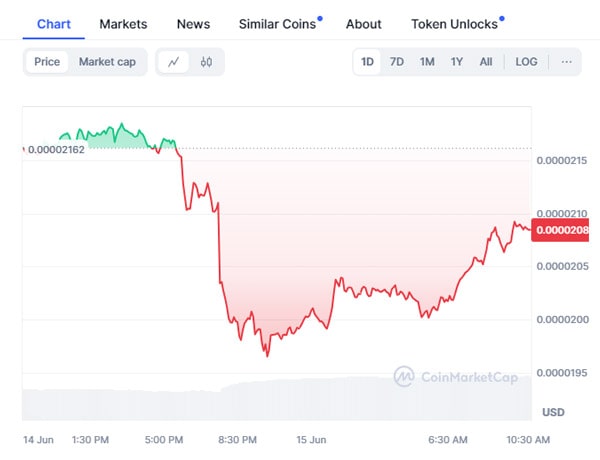Toggle the Market cap view
600x460 pixels.
coord(107,62)
